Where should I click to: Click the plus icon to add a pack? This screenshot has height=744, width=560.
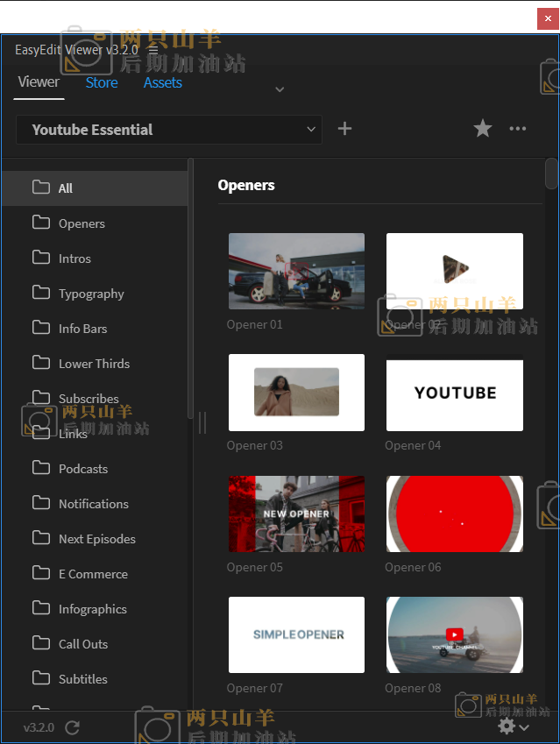point(344,129)
